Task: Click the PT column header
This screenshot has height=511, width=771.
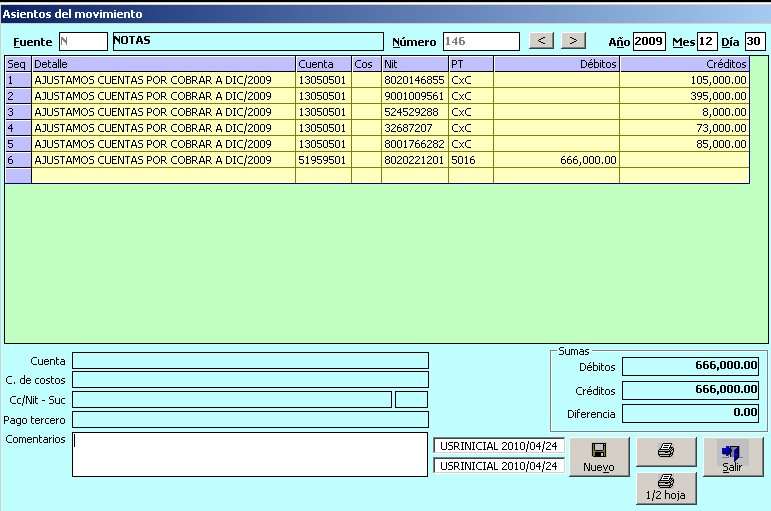Action: pos(471,64)
